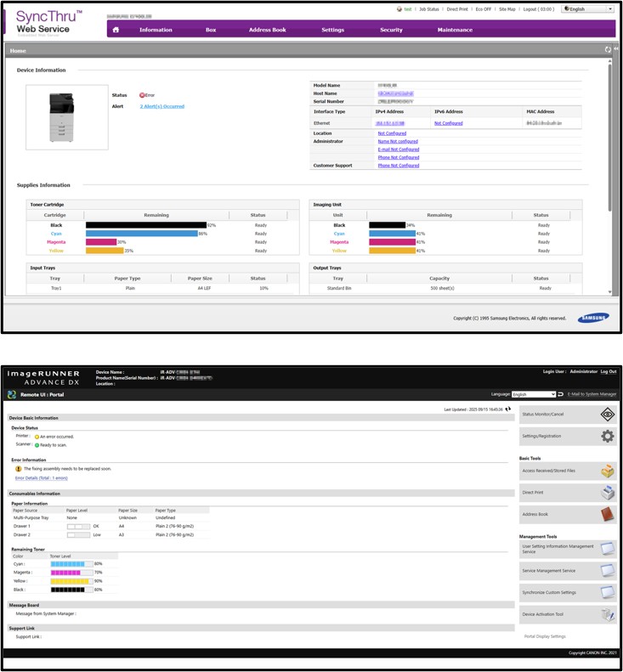Open the Maintenance menu in SyncThru
The image size is (623, 672).
[455, 30]
